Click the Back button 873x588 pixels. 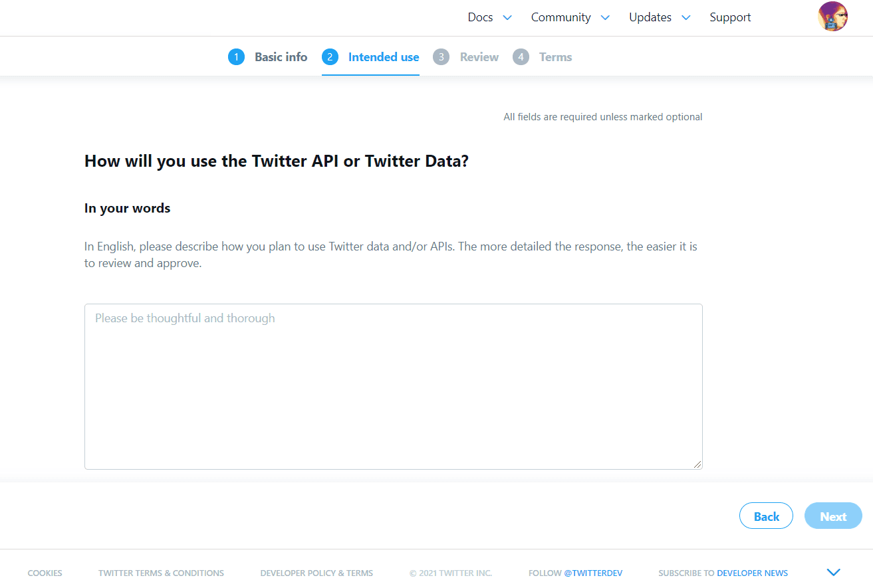click(766, 516)
